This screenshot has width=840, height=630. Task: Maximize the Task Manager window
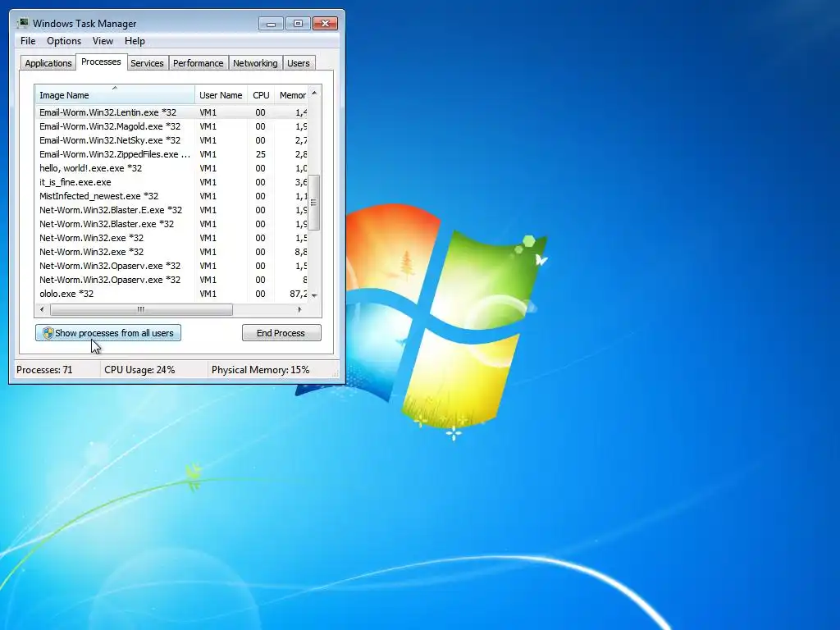point(298,24)
